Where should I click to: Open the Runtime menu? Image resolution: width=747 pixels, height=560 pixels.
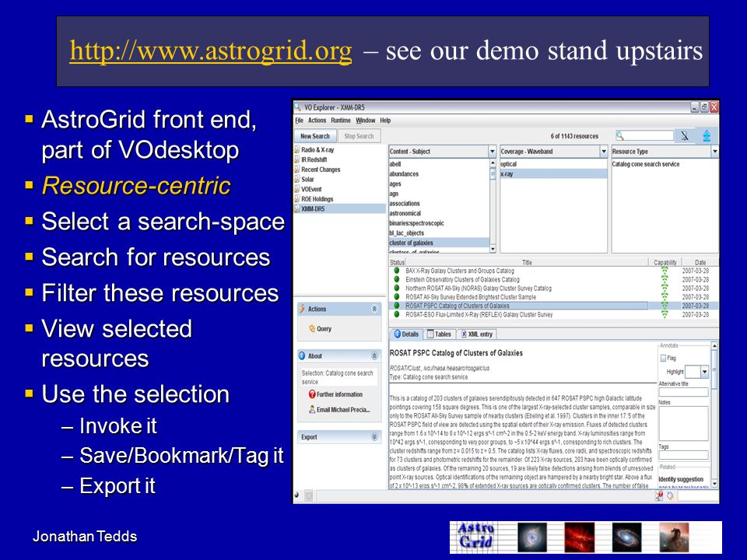coord(341,121)
